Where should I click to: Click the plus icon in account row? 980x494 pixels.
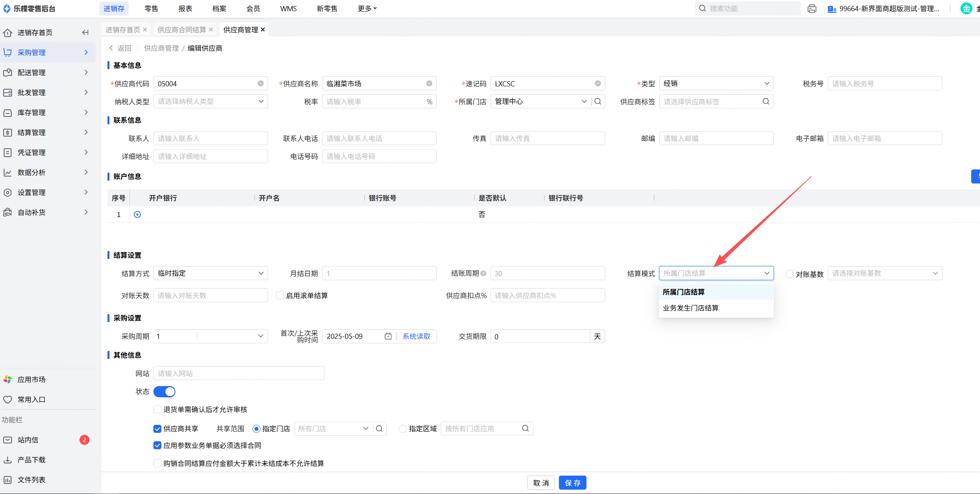point(137,215)
